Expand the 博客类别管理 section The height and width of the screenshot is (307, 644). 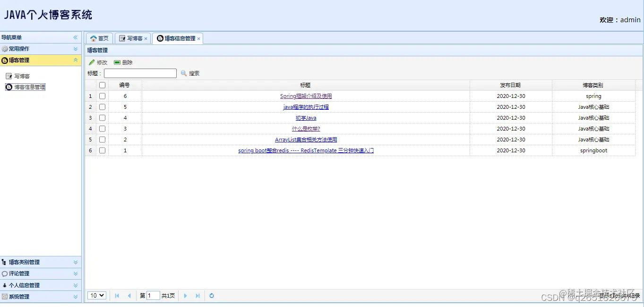click(x=76, y=262)
